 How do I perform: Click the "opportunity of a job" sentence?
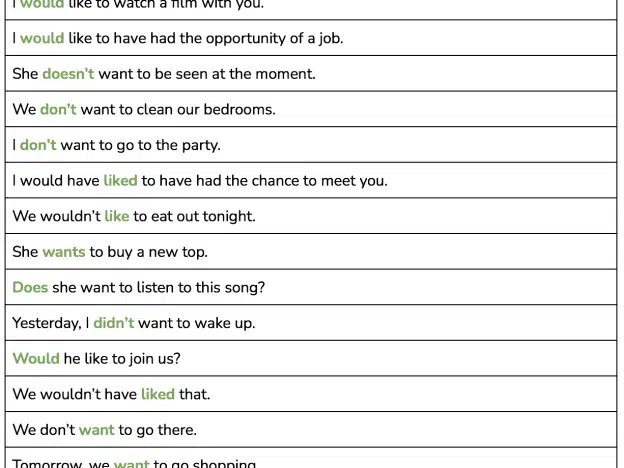177,39
